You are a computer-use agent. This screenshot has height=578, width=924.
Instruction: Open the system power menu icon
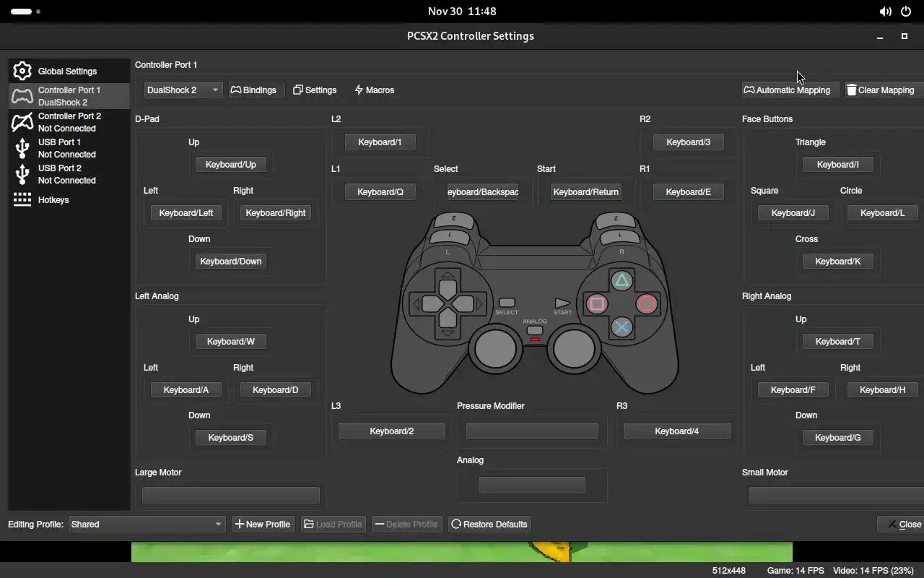[906, 12]
